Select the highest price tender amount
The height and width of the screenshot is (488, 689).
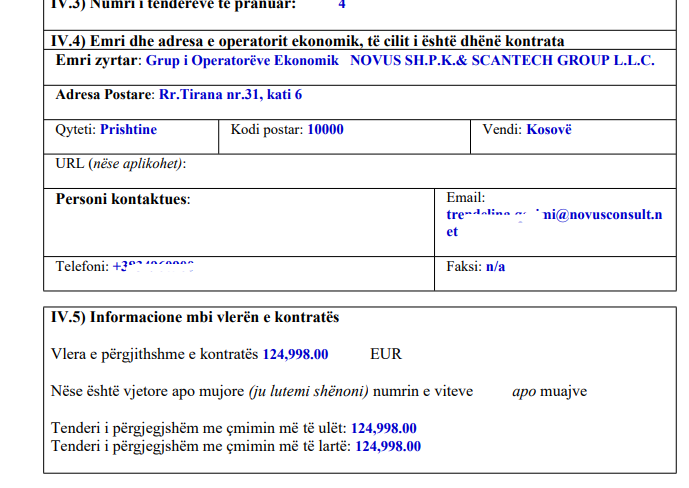click(388, 445)
